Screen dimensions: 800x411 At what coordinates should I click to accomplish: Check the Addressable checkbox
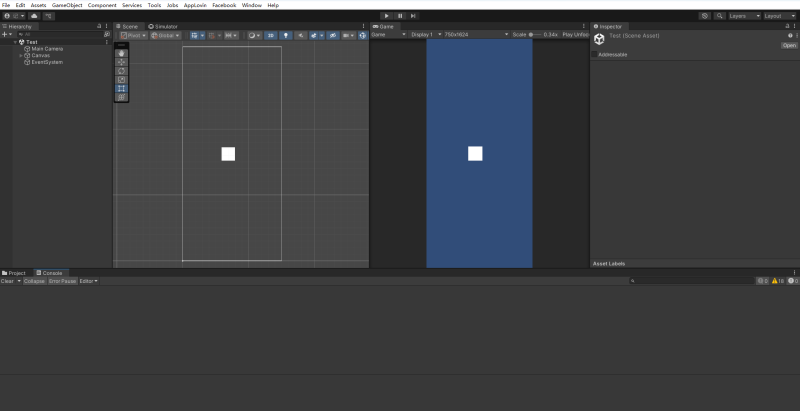595,54
